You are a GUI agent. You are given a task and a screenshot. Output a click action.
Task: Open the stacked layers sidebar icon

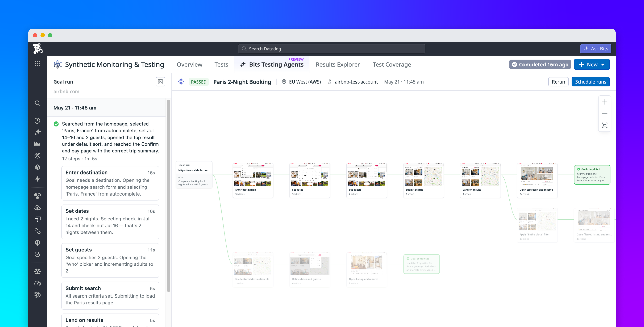pyautogui.click(x=37, y=167)
